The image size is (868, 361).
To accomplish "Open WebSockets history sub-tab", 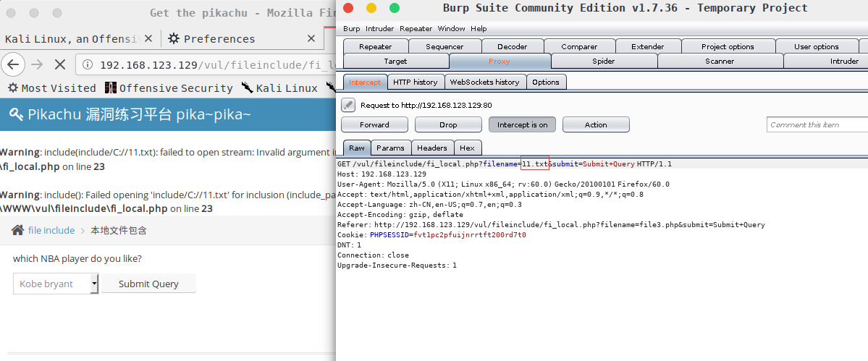I will coord(484,82).
